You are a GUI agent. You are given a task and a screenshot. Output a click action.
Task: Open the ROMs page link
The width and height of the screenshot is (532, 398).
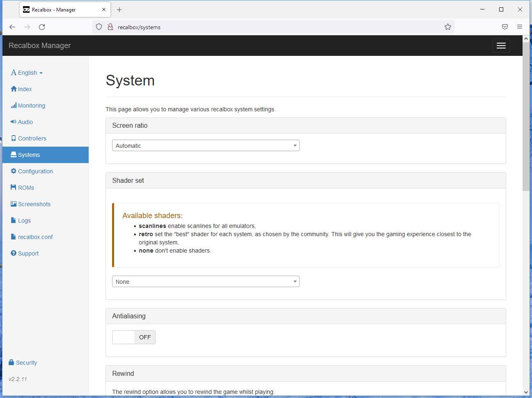26,188
